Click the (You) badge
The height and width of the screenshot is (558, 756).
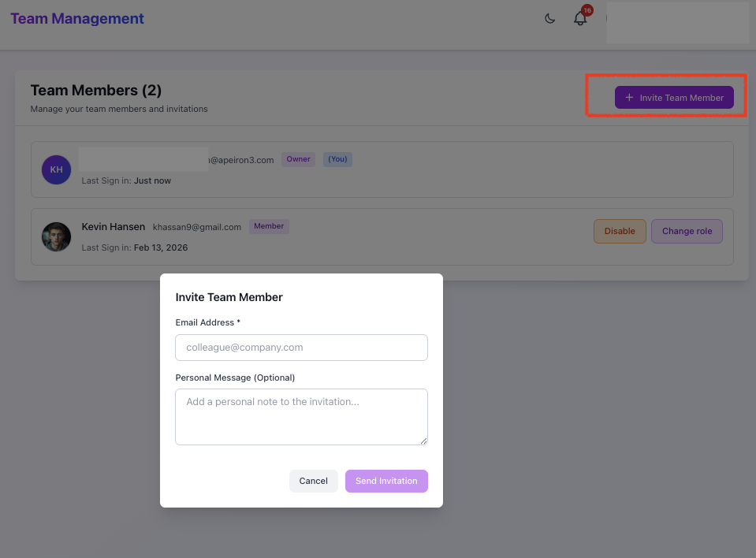coord(337,159)
